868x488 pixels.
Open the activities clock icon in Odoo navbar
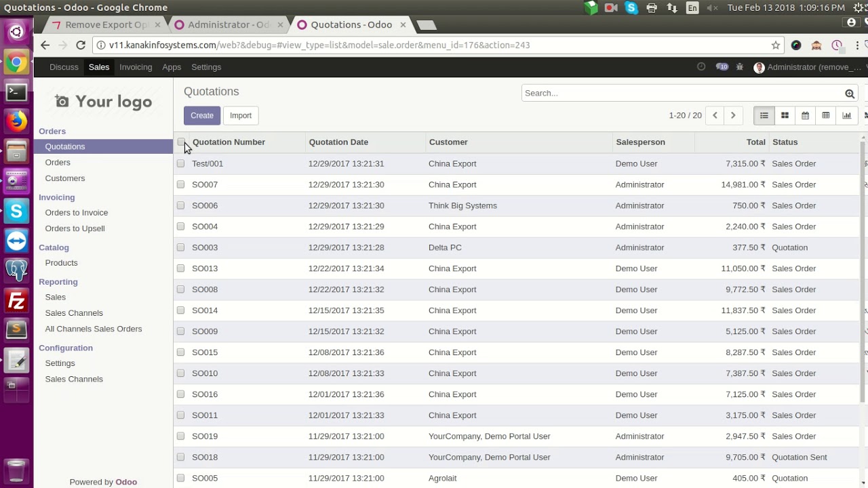[x=701, y=67]
